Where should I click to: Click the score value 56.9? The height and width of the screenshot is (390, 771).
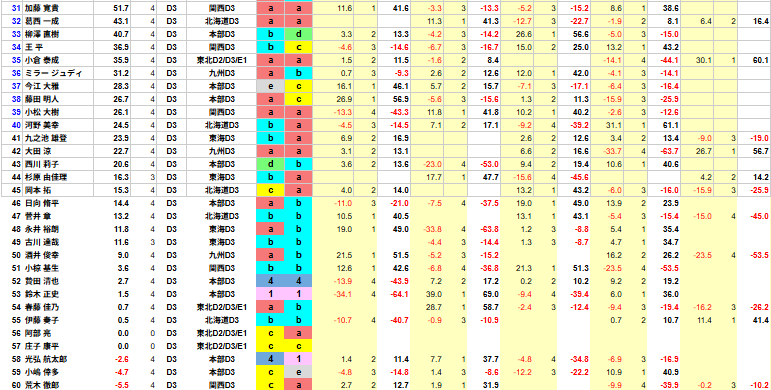pos(401,99)
